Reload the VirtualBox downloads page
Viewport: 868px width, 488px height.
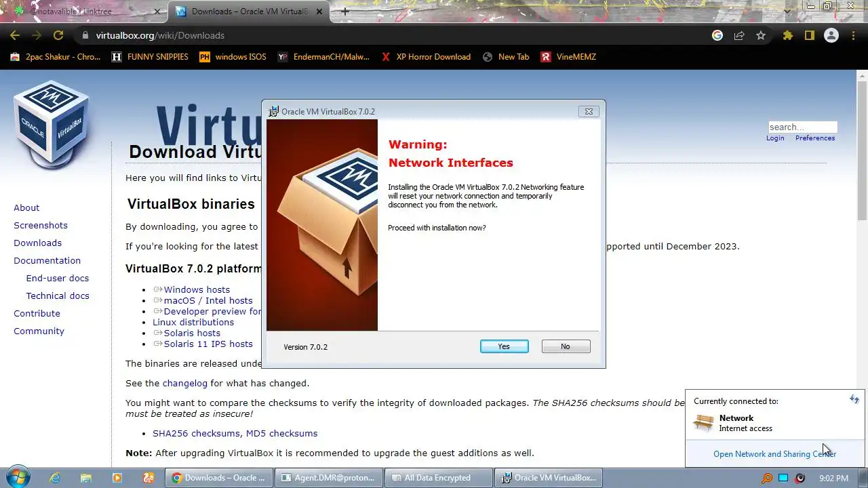pos(58,35)
